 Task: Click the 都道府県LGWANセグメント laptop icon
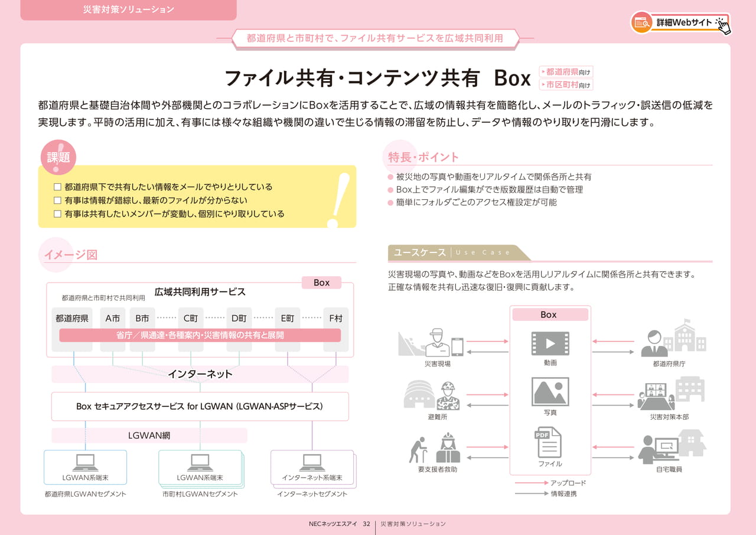click(x=86, y=462)
